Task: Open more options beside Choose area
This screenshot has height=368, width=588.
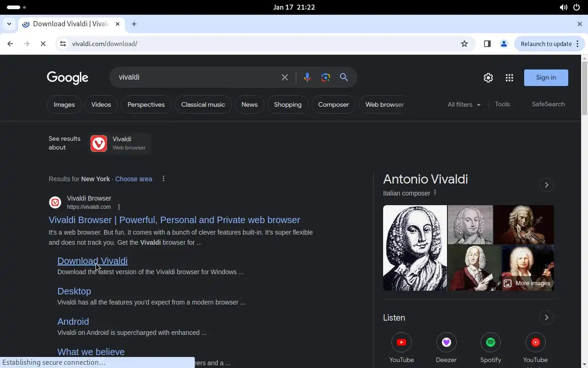Action: pyautogui.click(x=164, y=178)
